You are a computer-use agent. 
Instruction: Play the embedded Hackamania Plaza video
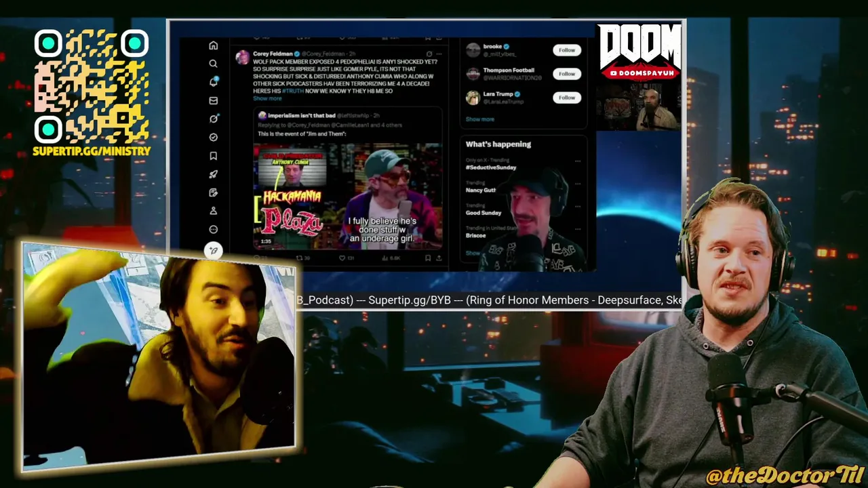[348, 197]
